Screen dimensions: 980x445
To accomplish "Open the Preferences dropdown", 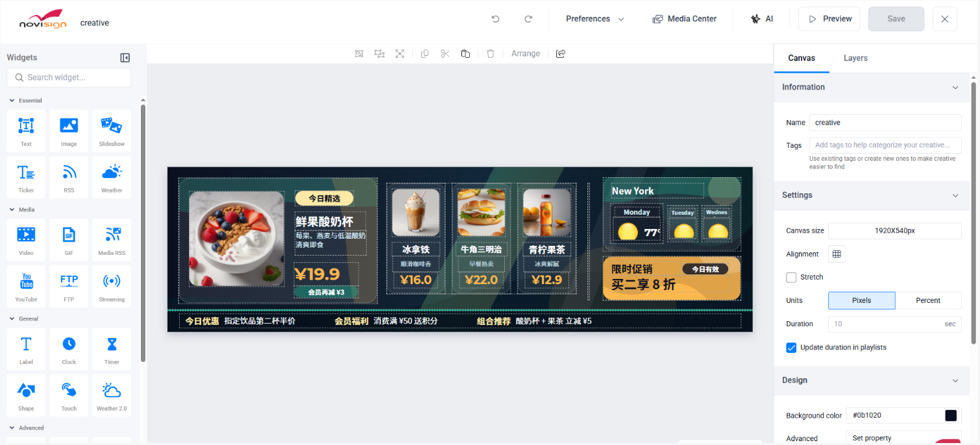I will (x=594, y=19).
